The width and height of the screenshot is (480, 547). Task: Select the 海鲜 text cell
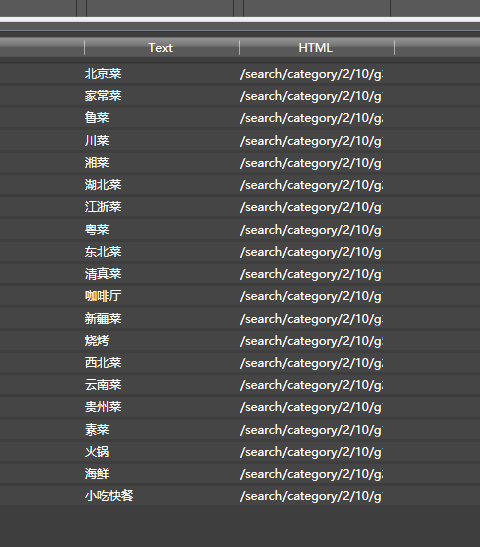[97, 474]
